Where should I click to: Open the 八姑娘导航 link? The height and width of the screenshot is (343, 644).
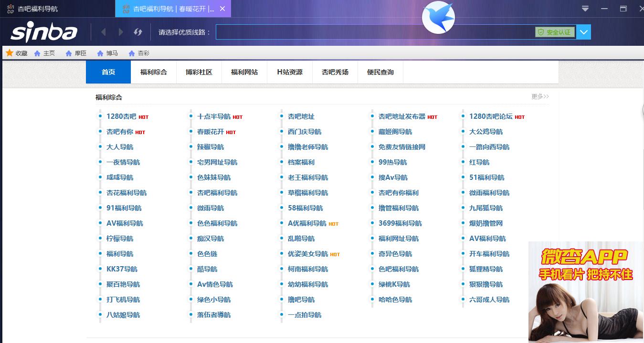coord(123,315)
